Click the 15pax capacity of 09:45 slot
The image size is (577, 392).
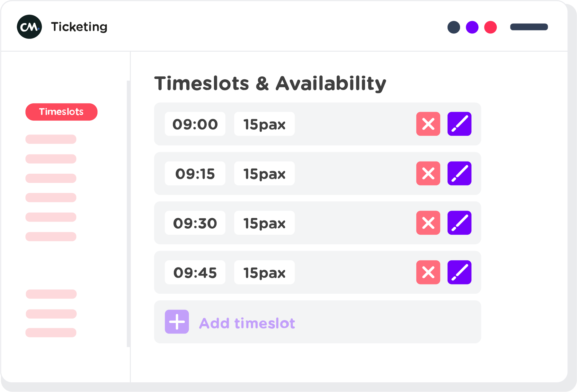click(x=264, y=272)
